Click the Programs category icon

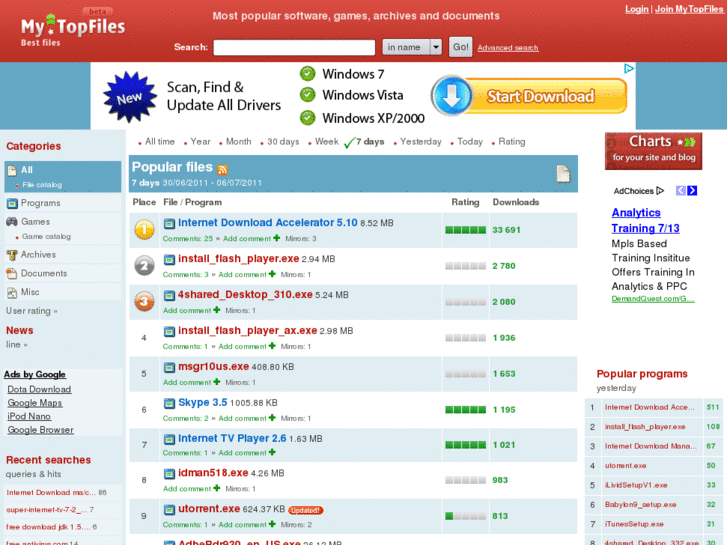12,203
